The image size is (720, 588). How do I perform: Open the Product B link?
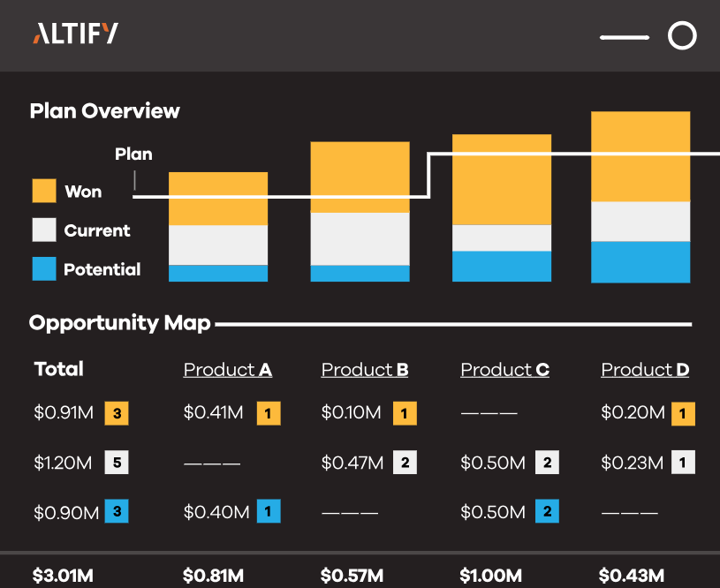[x=365, y=370]
